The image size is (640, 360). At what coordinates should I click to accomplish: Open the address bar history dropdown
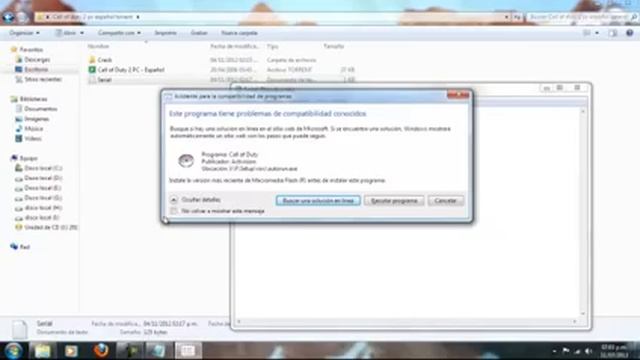[507, 17]
